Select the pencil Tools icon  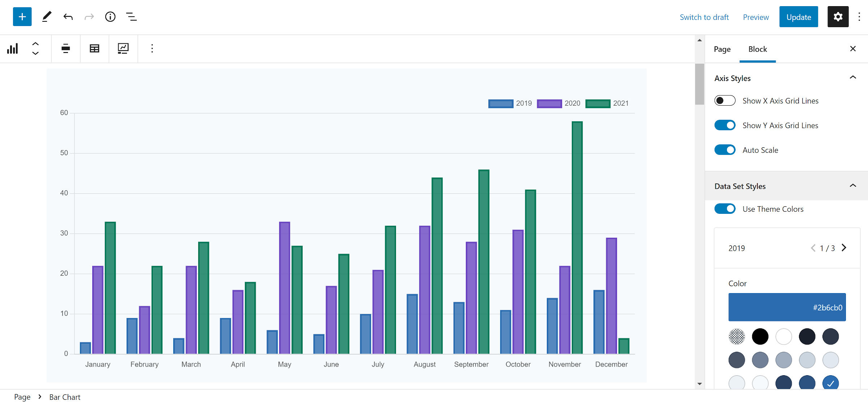pyautogui.click(x=47, y=17)
